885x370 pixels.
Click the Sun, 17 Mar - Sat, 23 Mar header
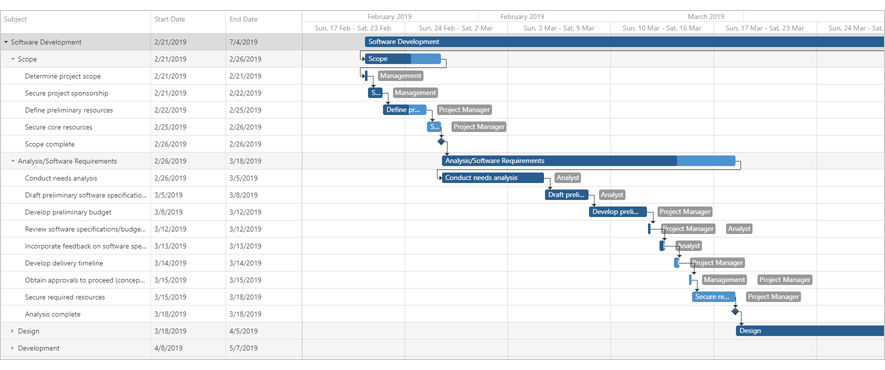tap(765, 28)
